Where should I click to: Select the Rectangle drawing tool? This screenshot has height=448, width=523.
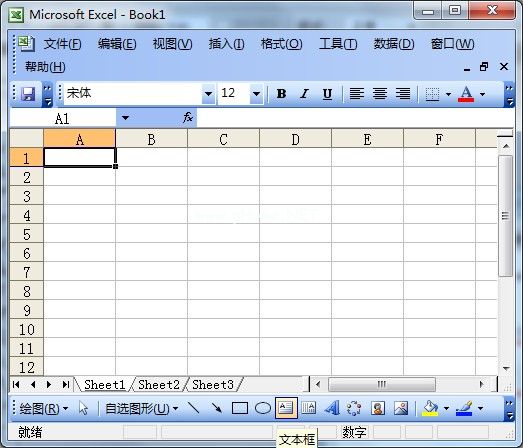[x=239, y=408]
